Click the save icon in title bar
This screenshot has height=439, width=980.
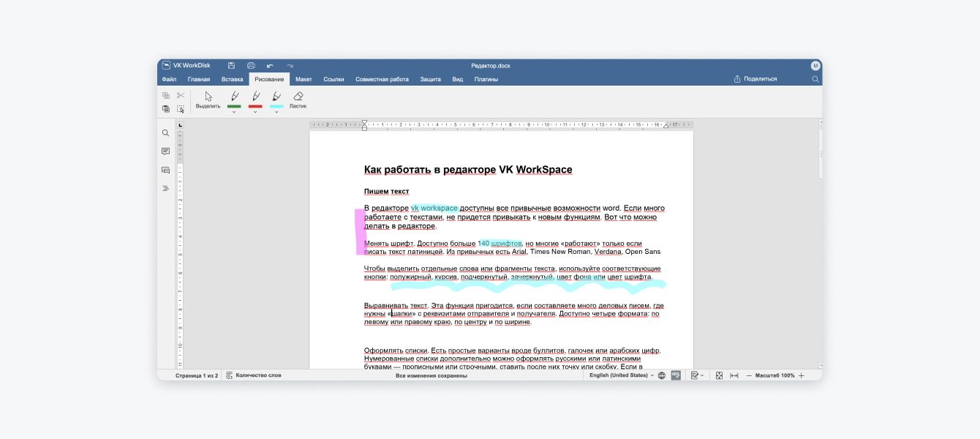231,66
